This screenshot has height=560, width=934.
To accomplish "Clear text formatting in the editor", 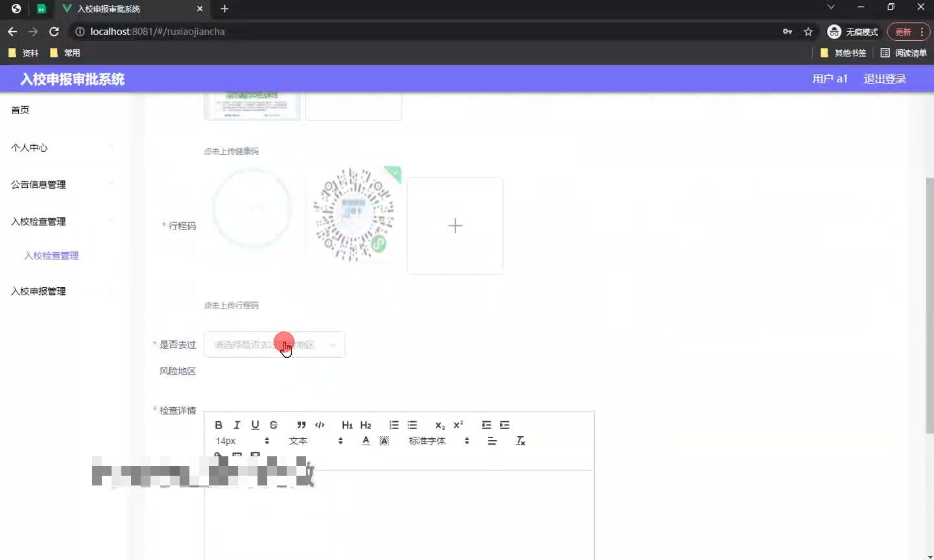I will [520, 441].
